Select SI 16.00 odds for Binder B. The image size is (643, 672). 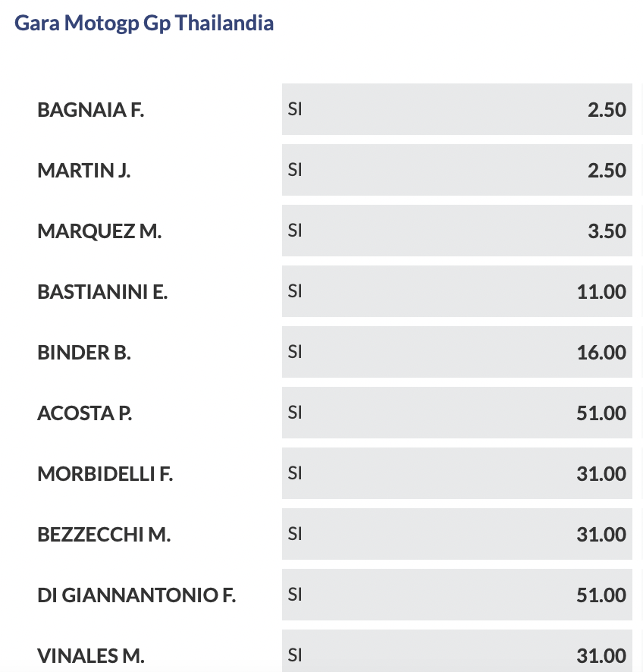point(456,352)
